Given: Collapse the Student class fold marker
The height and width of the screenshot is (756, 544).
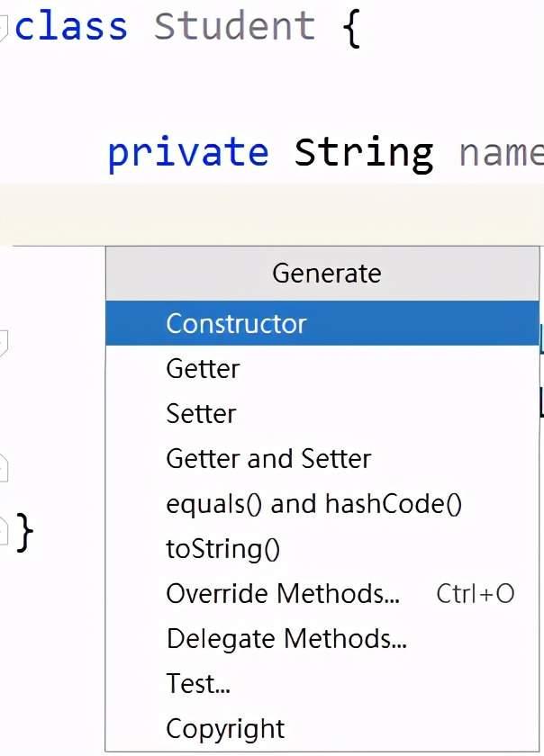Looking at the screenshot, I should click(3, 28).
